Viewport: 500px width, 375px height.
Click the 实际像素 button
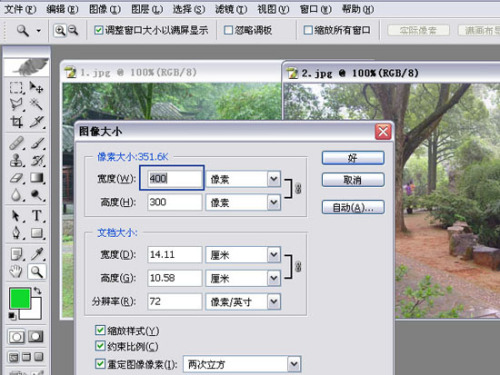[x=418, y=31]
